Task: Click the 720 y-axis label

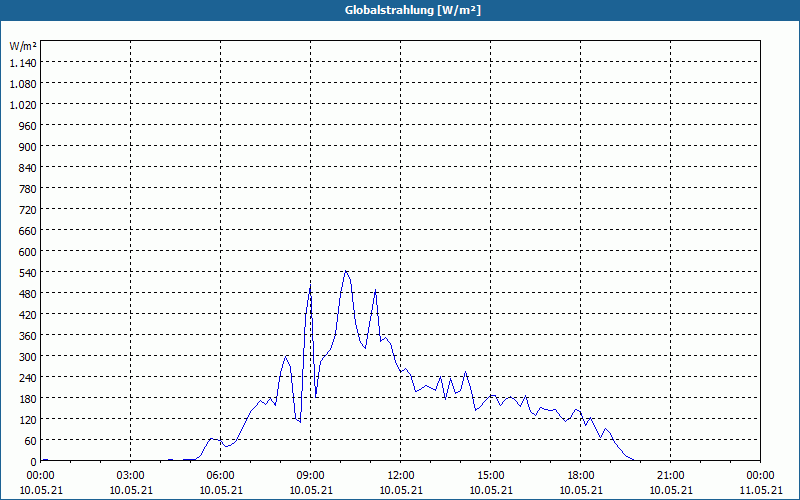Action: pos(28,210)
